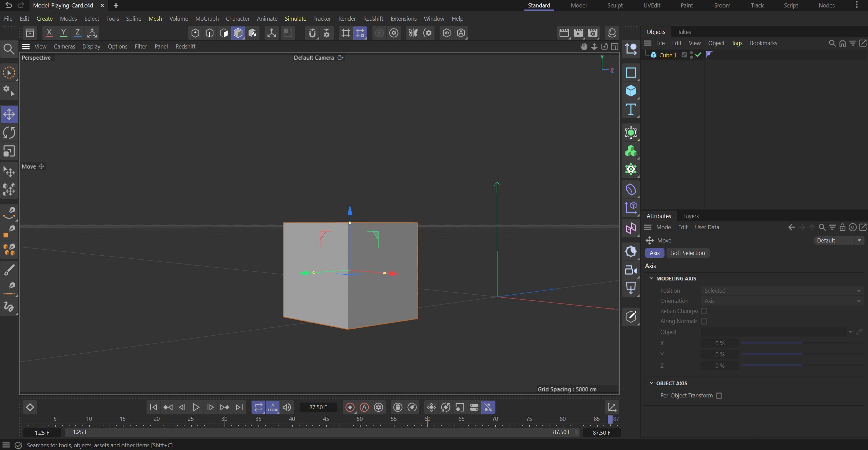Enable the Along Normals checkbox

[704, 321]
